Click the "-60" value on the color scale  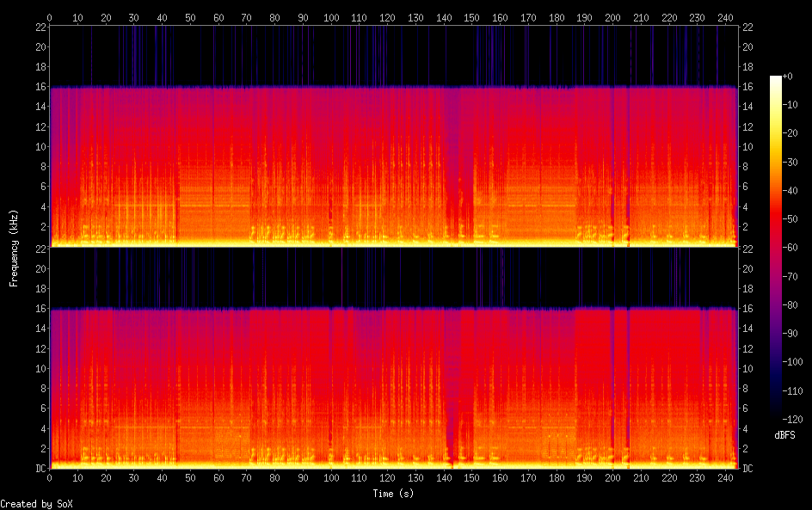(x=790, y=248)
